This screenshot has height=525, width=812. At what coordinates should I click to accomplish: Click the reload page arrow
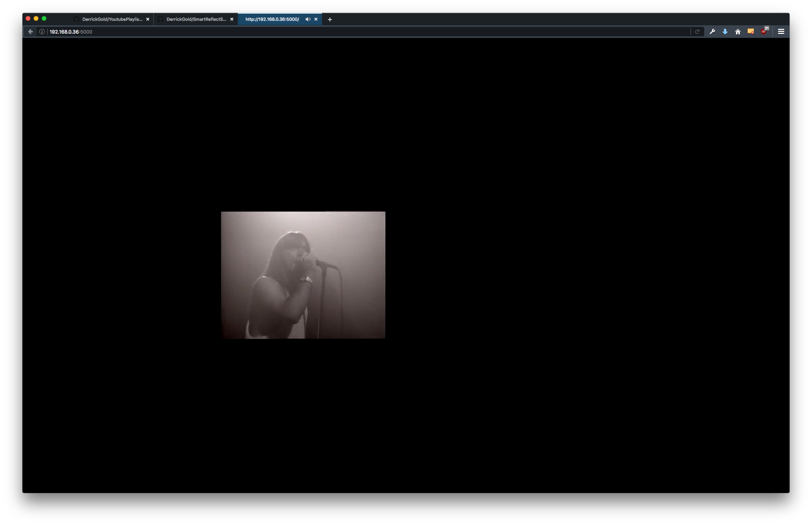pos(697,32)
